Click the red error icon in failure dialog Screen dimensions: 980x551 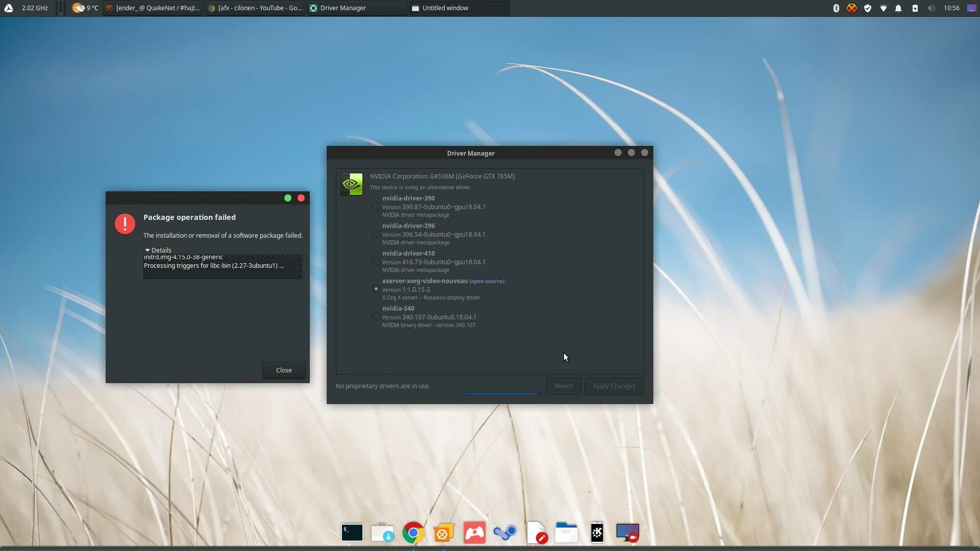pos(125,223)
